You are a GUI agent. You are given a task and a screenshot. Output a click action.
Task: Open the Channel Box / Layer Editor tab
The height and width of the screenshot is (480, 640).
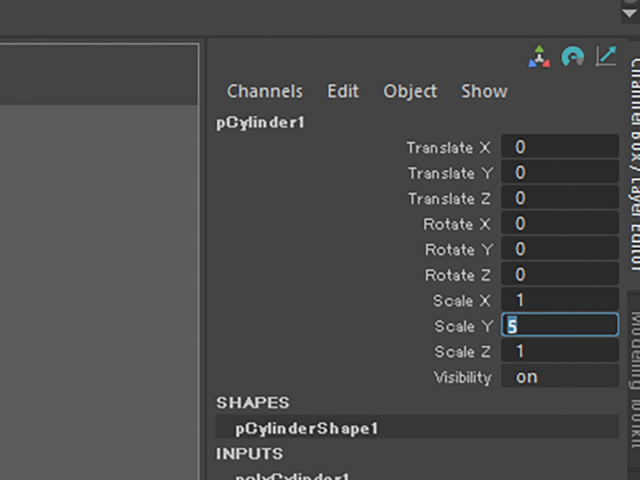pyautogui.click(x=635, y=165)
